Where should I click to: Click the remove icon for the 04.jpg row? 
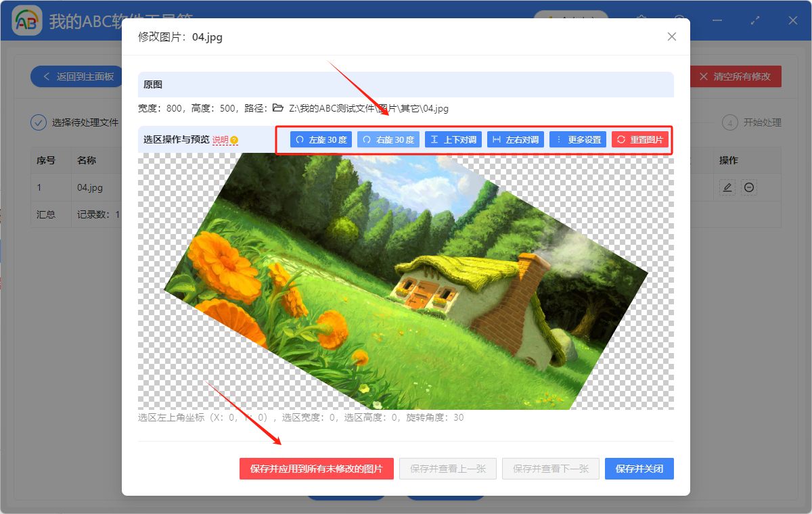tap(748, 187)
